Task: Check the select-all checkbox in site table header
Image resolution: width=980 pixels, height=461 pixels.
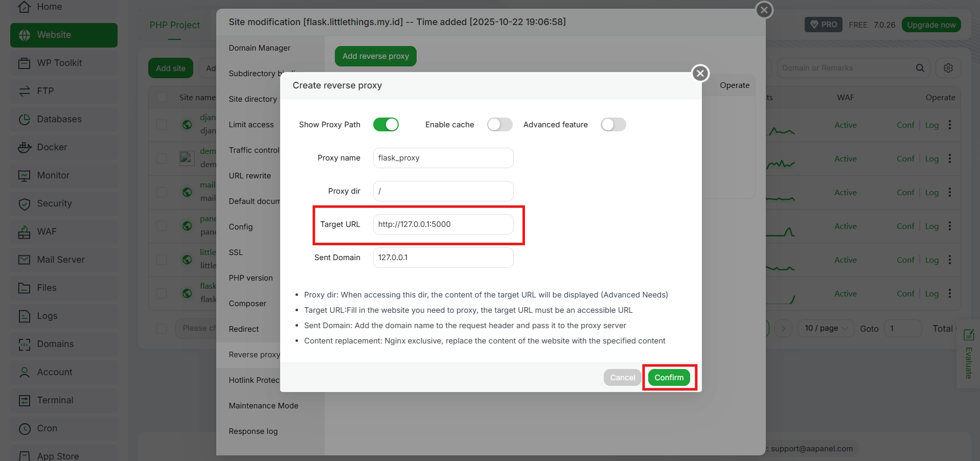Action: pyautogui.click(x=162, y=97)
